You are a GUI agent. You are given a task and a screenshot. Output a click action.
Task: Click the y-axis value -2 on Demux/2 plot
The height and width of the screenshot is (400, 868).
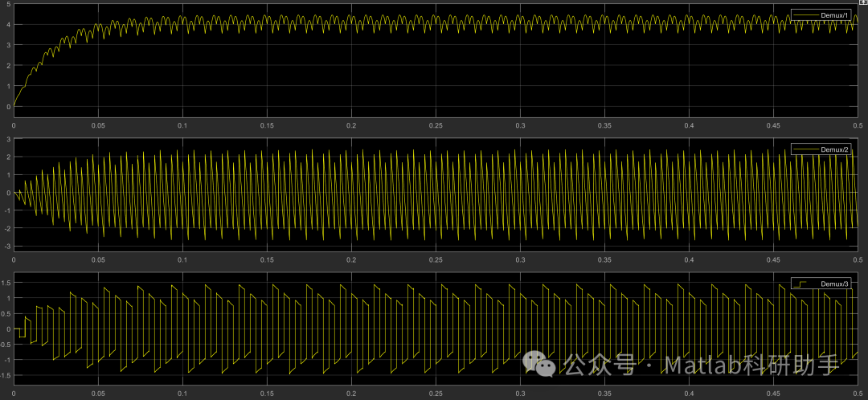6,228
